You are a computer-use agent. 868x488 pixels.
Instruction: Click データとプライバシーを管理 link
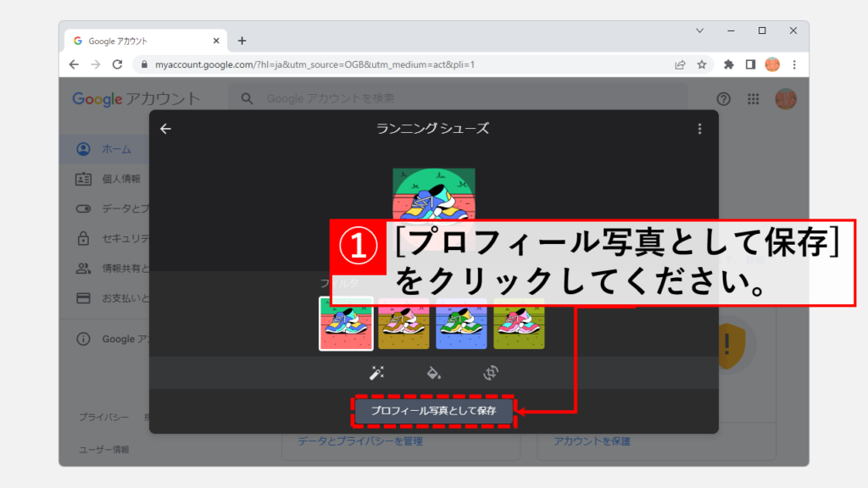coord(360,441)
